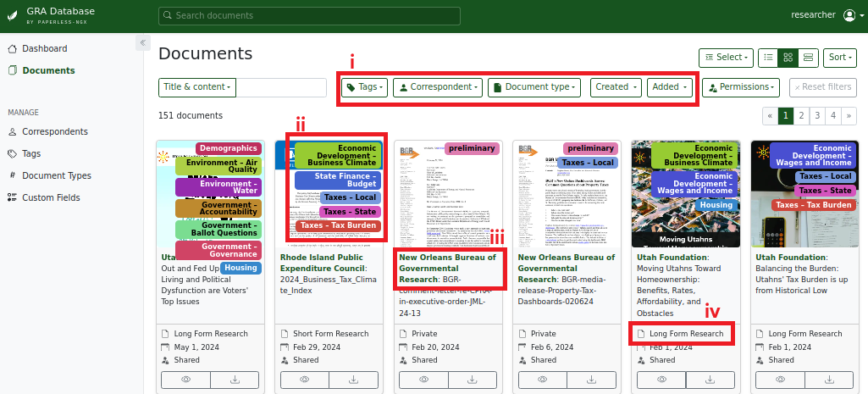Download the Feb 6, 2024 BGR document
Image resolution: width=868 pixels, height=394 pixels.
(591, 380)
